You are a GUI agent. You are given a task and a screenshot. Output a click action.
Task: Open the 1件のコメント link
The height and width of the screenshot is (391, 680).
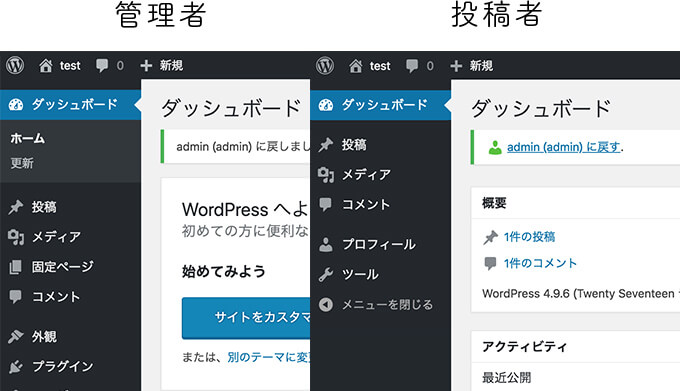(x=540, y=263)
